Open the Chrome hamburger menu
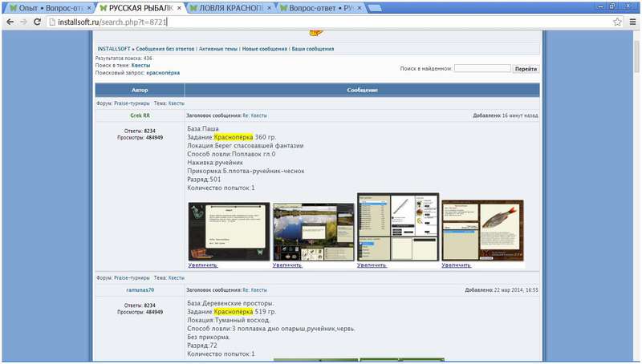This screenshot has height=364, width=642. [x=632, y=22]
